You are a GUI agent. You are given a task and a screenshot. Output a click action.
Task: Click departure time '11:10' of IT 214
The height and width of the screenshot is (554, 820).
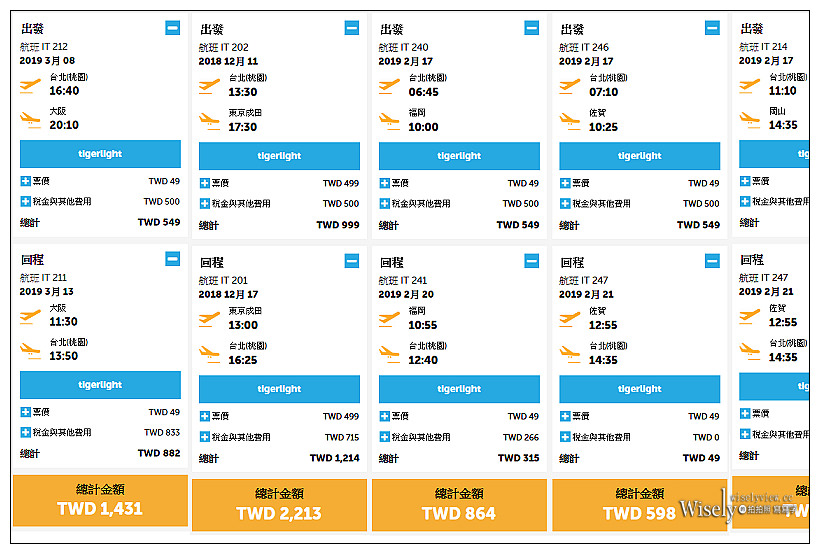782,91
